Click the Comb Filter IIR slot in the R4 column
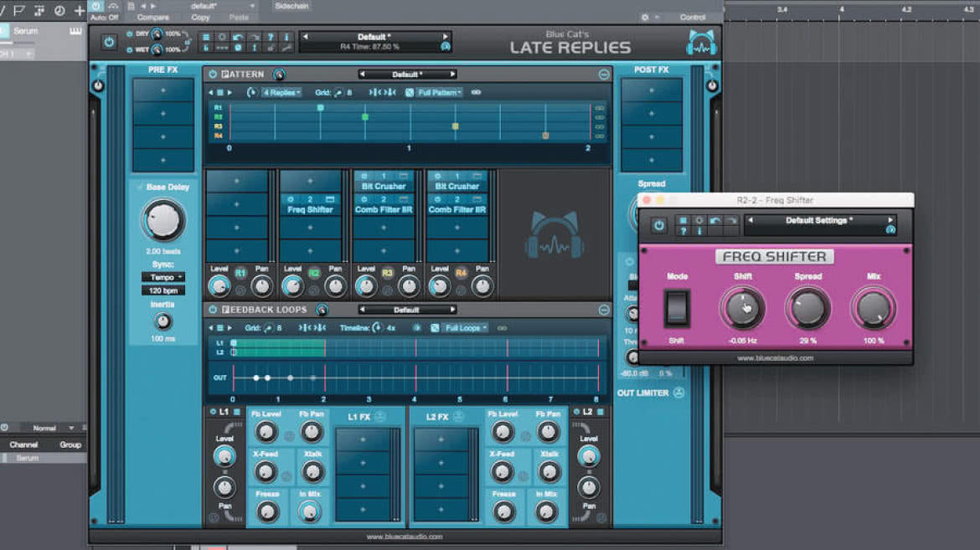980x550 pixels. (457, 204)
